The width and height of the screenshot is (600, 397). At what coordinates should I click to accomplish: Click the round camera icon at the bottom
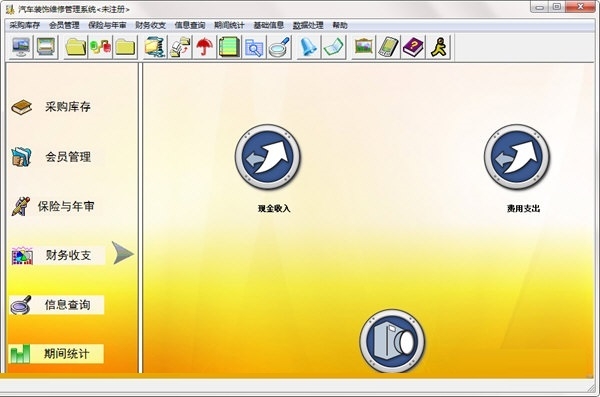392,341
